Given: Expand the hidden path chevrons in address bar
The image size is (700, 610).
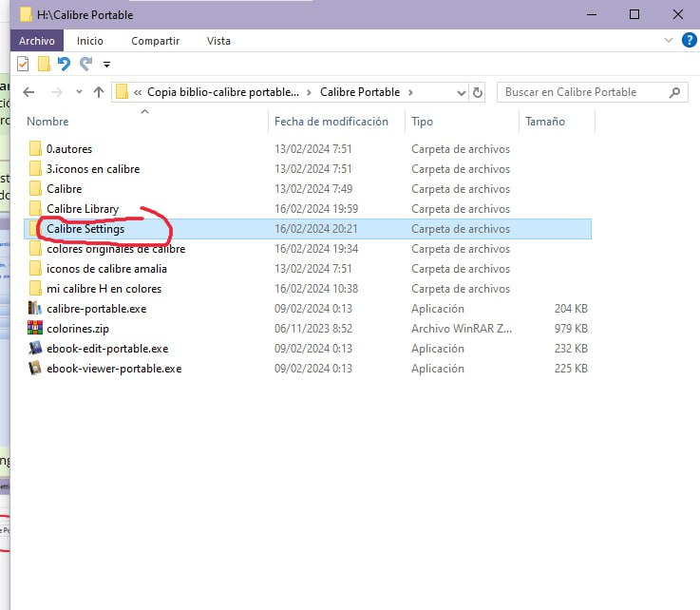Looking at the screenshot, I should click(x=138, y=92).
